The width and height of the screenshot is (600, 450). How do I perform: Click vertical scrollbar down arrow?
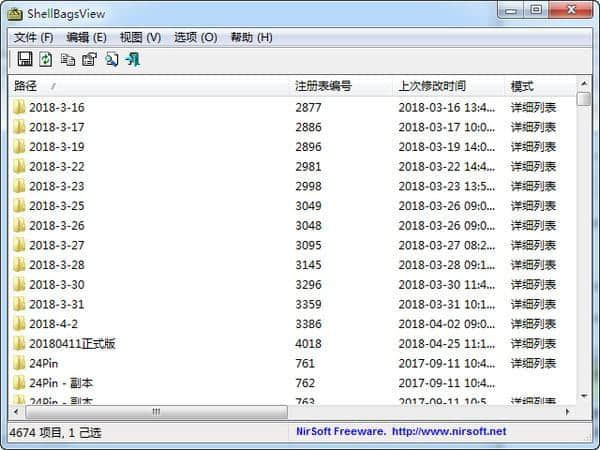point(584,396)
